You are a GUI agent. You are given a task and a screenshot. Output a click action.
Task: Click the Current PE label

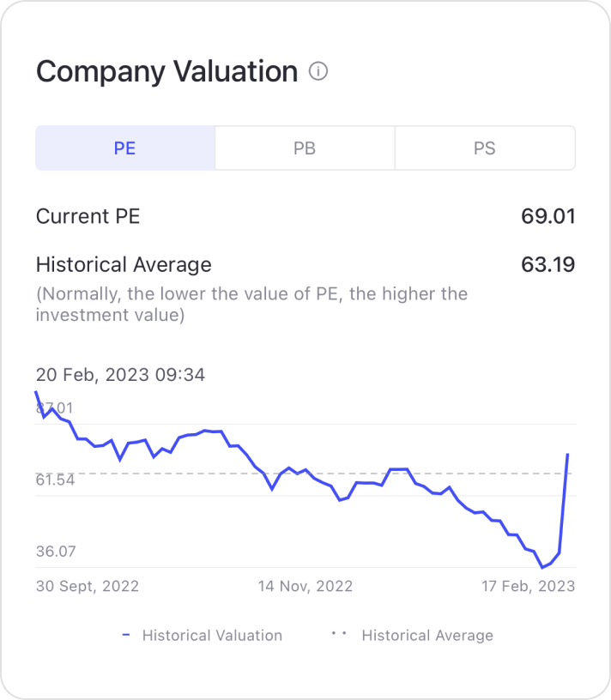(x=88, y=216)
